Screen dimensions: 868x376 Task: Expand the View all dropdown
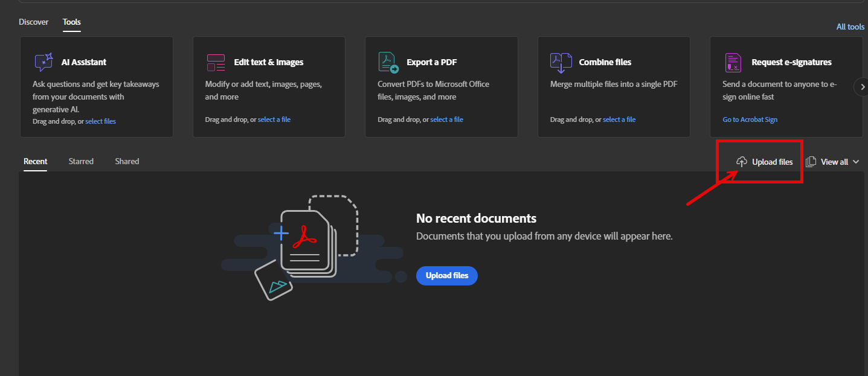855,161
